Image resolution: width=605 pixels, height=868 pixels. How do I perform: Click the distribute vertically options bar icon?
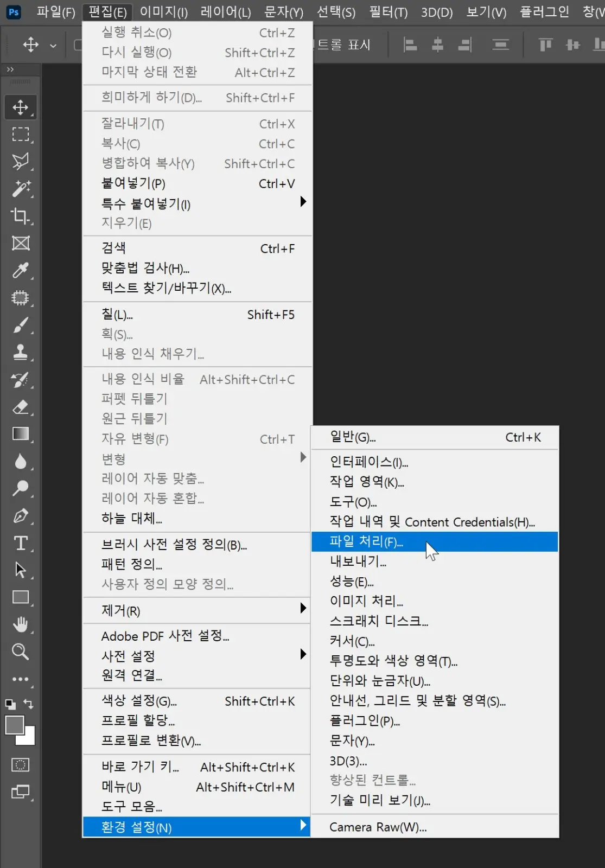tap(500, 45)
